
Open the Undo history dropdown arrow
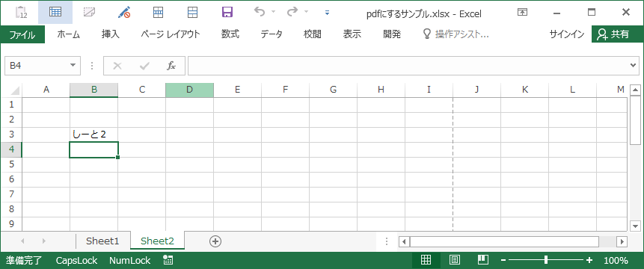click(273, 12)
